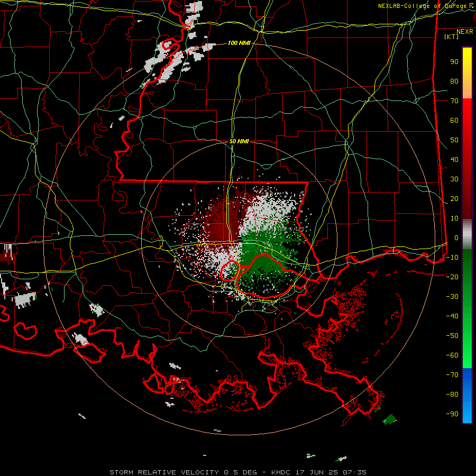Select the 50 NMI range ring label
476x476 pixels.
tap(239, 141)
